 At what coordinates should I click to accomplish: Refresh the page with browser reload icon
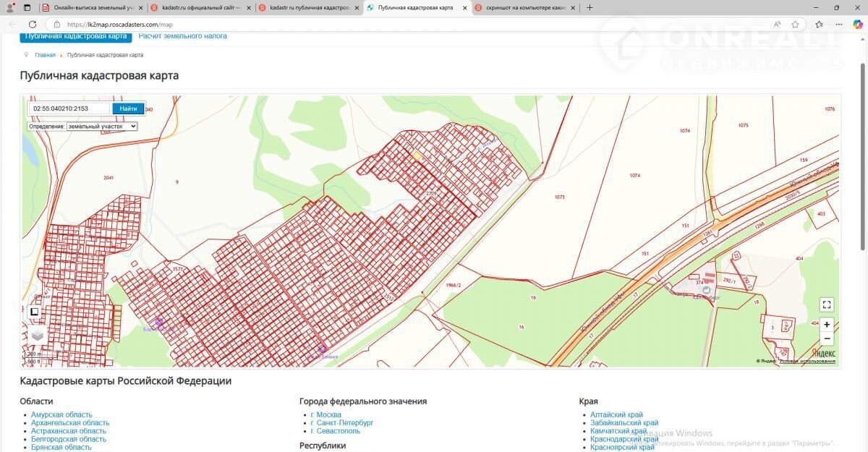(x=33, y=24)
